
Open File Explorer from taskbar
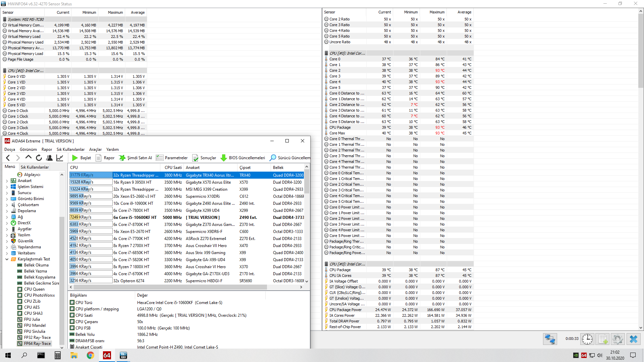pos(74,355)
